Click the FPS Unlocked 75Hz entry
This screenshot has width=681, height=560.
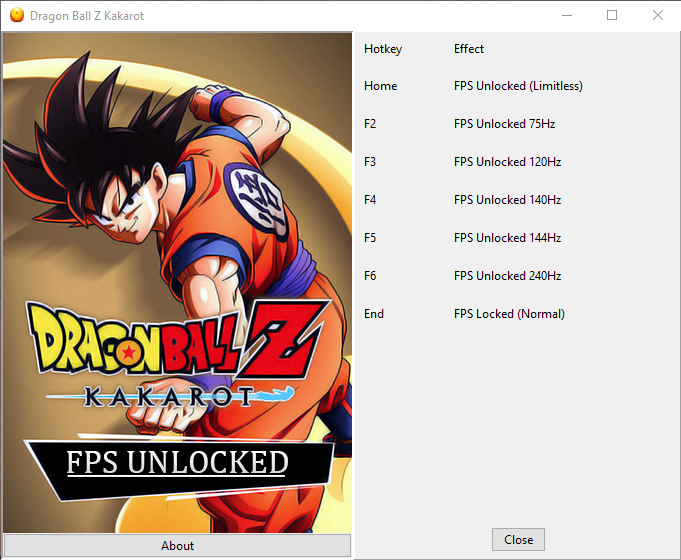click(x=504, y=124)
